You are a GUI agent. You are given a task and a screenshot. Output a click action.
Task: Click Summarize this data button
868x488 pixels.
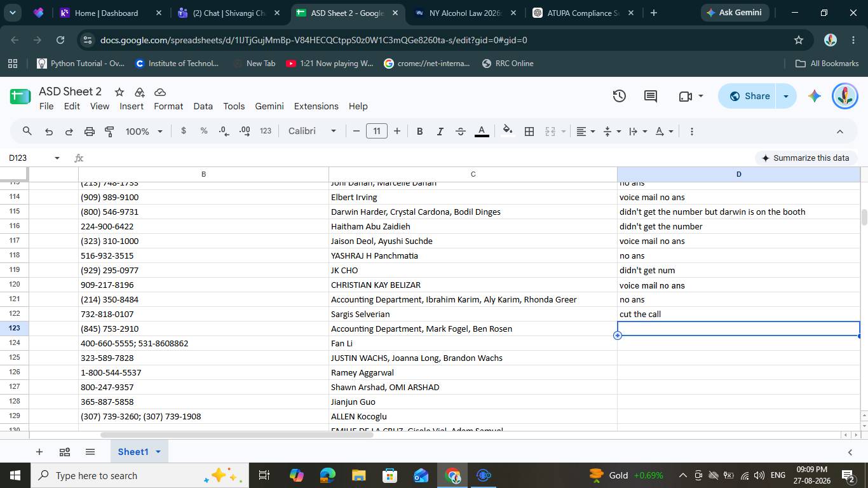click(805, 158)
